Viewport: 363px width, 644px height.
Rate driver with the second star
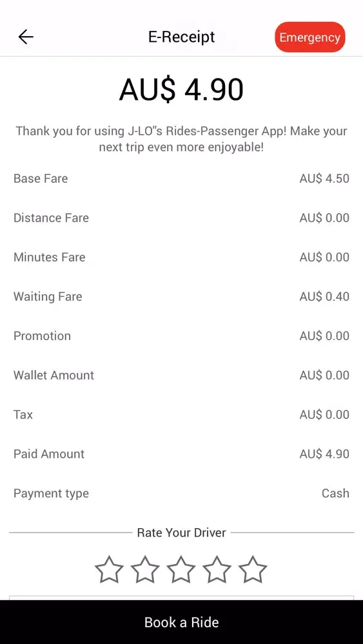pyautogui.click(x=145, y=569)
